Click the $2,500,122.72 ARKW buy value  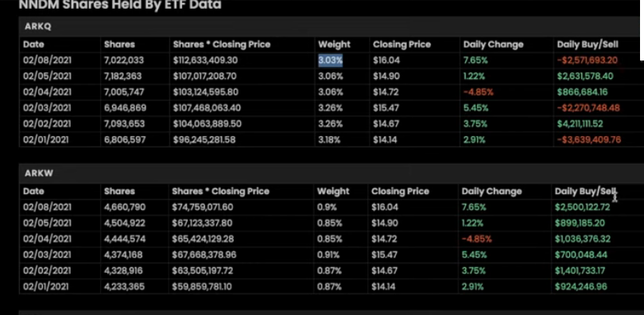click(583, 207)
